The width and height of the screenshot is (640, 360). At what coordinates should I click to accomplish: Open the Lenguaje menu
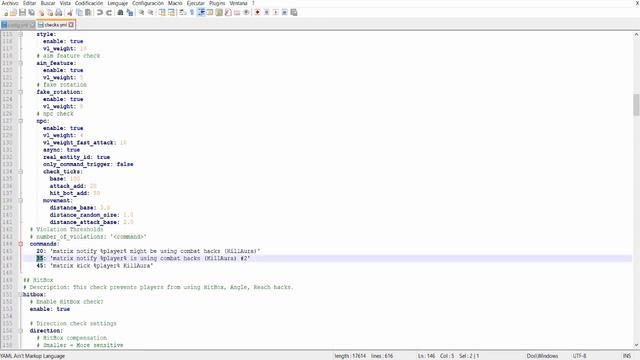click(x=118, y=3)
